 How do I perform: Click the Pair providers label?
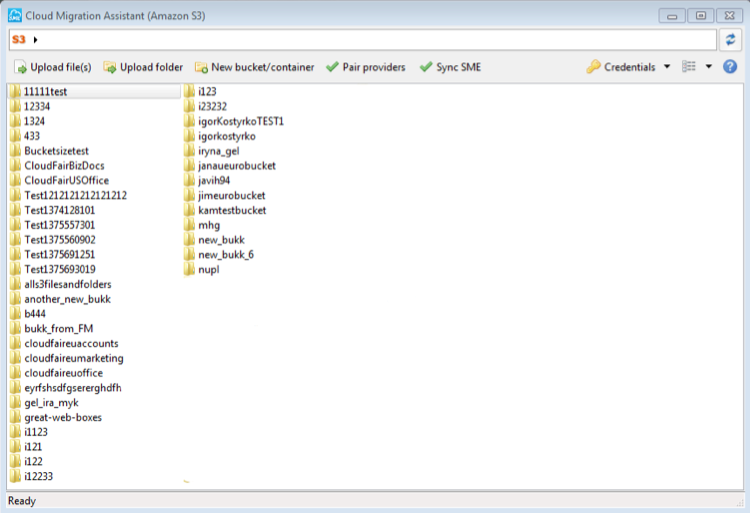point(374,67)
